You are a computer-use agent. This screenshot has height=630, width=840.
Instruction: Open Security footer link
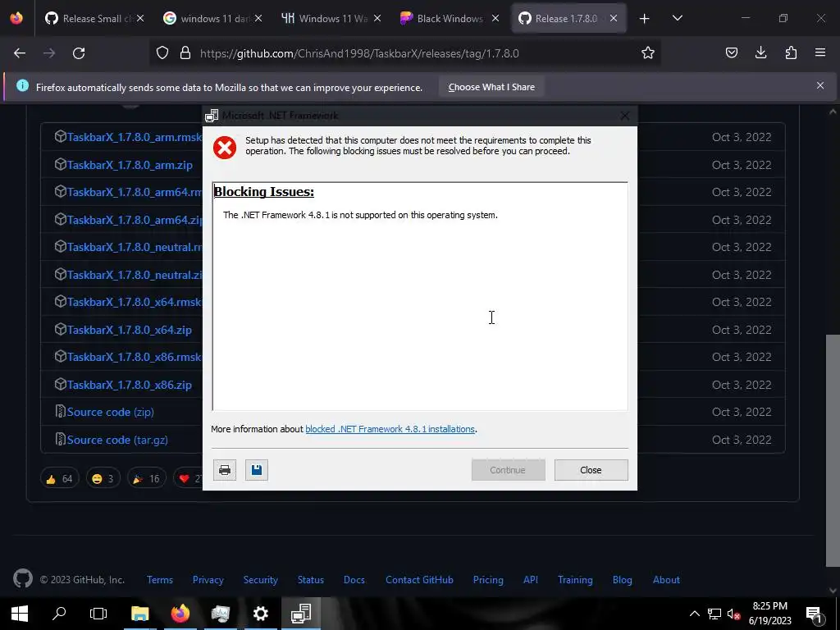[260, 580]
